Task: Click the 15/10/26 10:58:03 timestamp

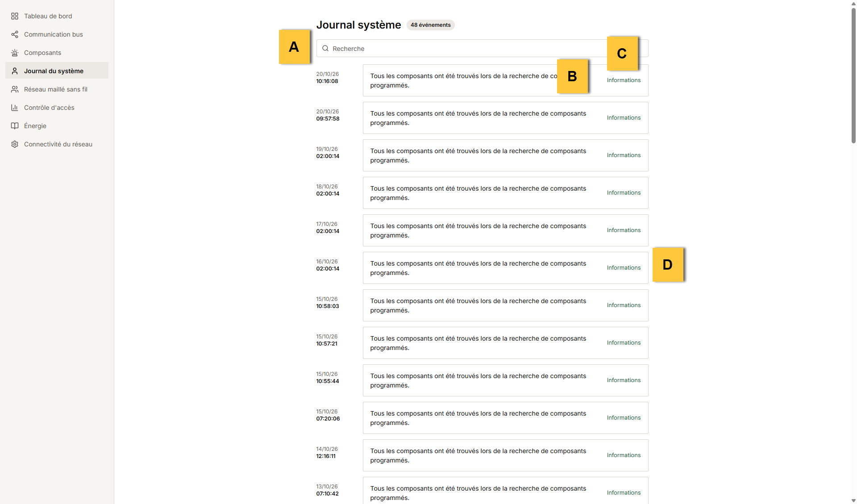Action: click(328, 303)
